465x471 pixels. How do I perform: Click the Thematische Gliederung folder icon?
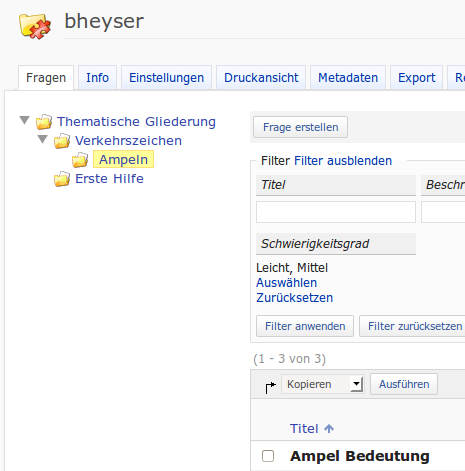(44, 122)
